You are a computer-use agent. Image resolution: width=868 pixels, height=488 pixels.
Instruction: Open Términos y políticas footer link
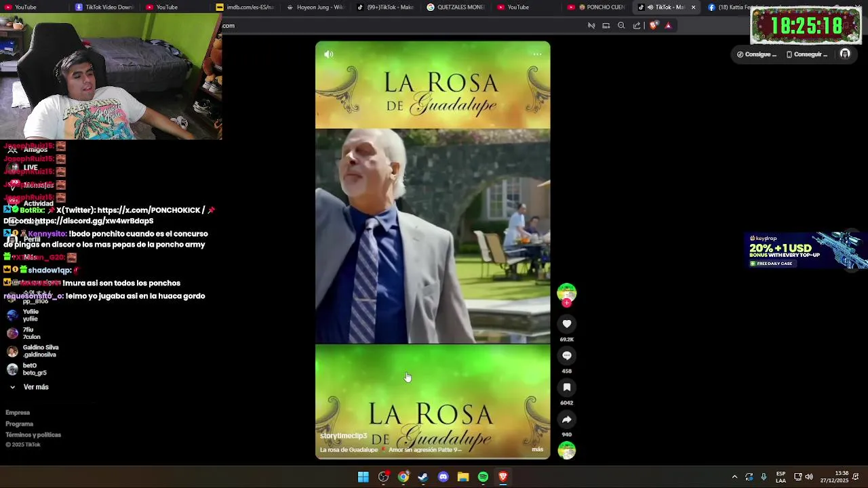[x=33, y=435]
